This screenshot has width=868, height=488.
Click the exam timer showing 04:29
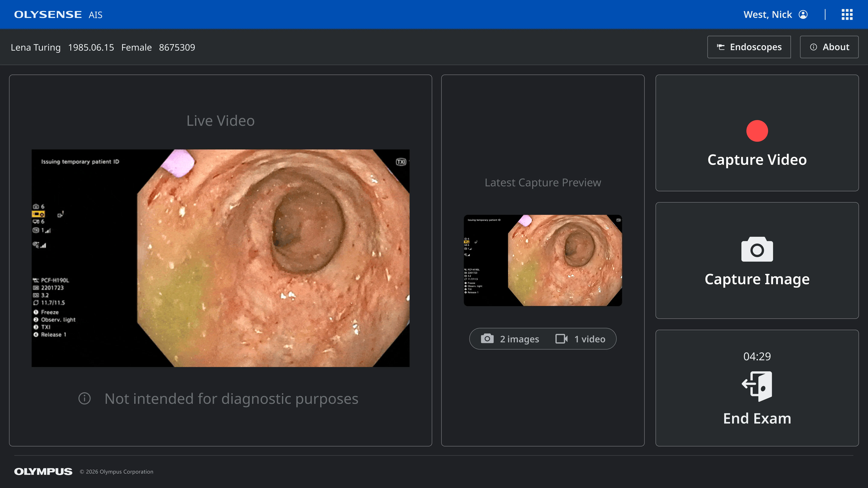click(757, 356)
